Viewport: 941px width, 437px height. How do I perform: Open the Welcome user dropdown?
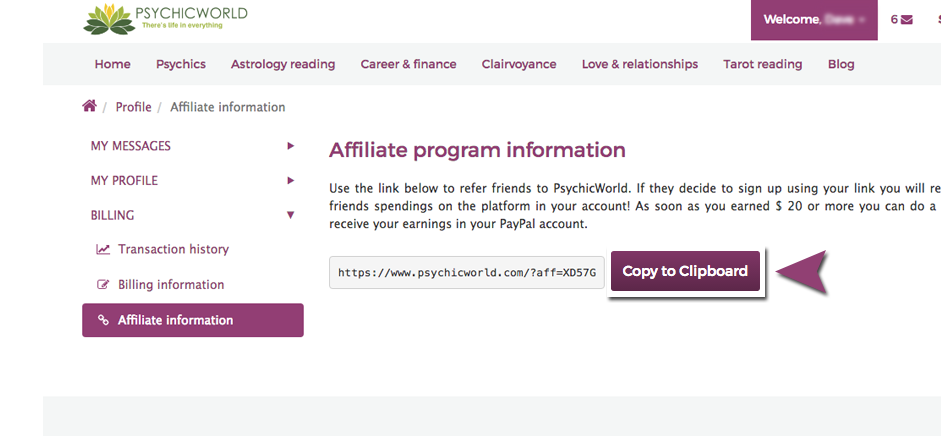pos(814,20)
